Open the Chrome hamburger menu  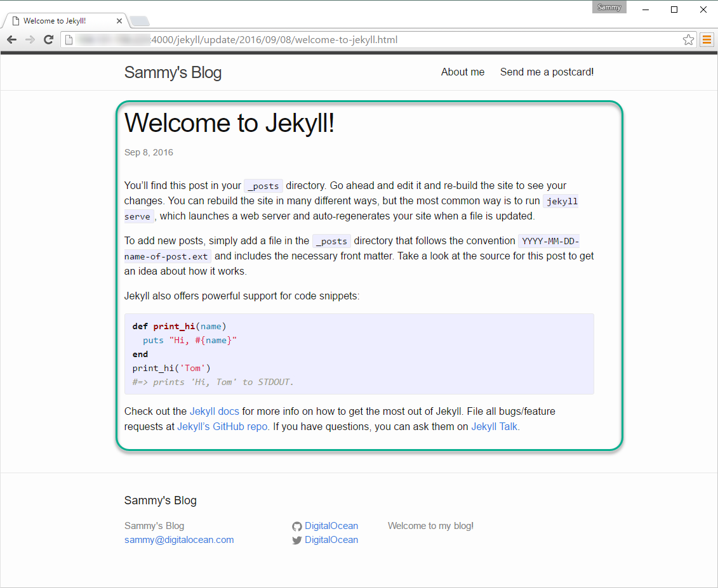pyautogui.click(x=707, y=40)
